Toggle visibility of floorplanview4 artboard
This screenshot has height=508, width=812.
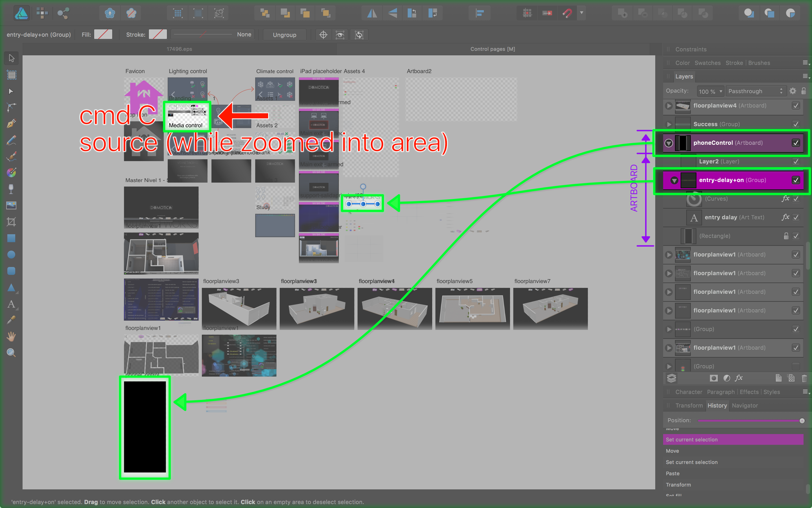796,106
